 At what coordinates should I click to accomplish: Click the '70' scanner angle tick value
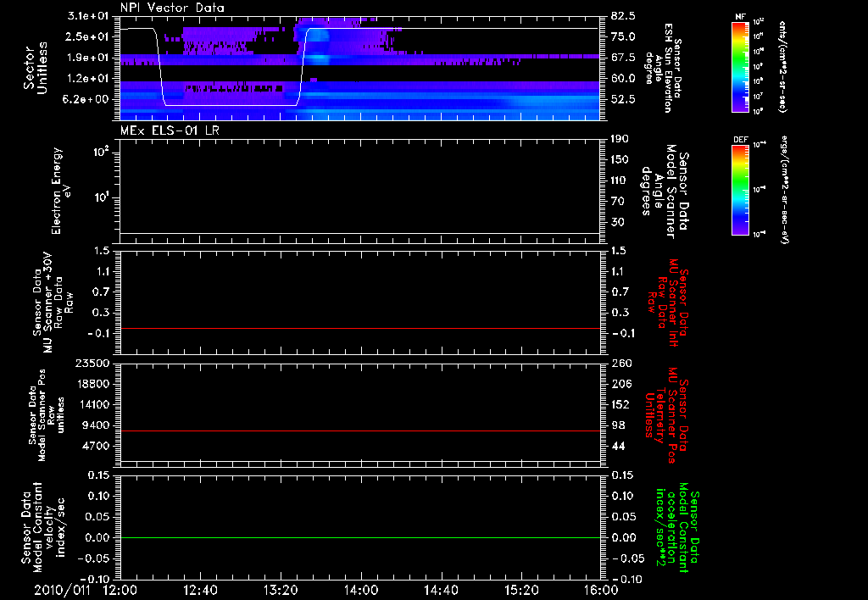click(617, 202)
